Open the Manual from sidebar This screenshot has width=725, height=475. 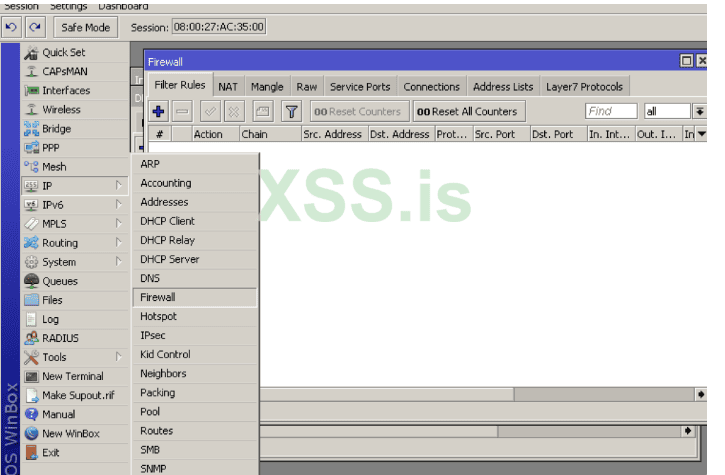point(75,414)
